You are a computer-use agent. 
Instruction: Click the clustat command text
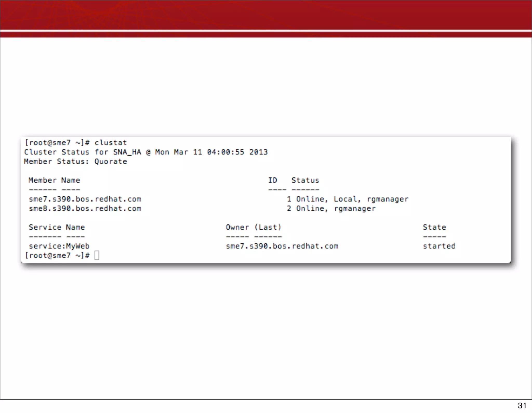click(x=110, y=143)
